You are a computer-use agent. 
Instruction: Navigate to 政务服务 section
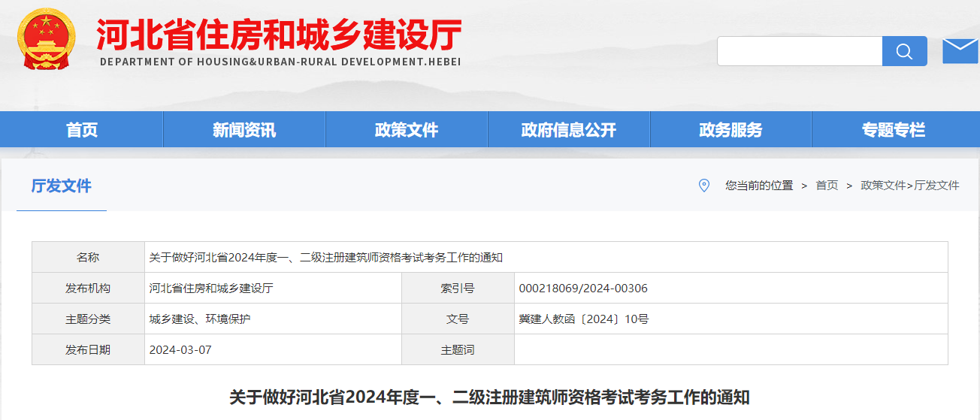click(x=730, y=130)
